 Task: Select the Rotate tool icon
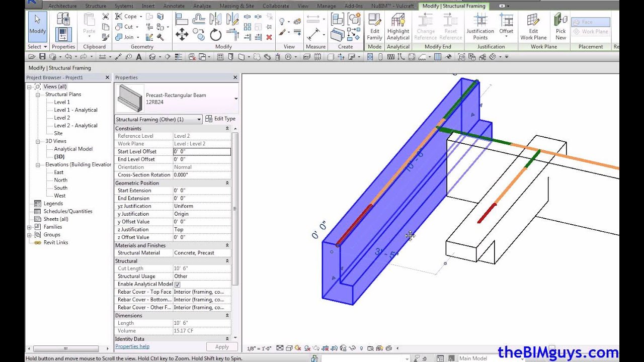[x=216, y=35]
